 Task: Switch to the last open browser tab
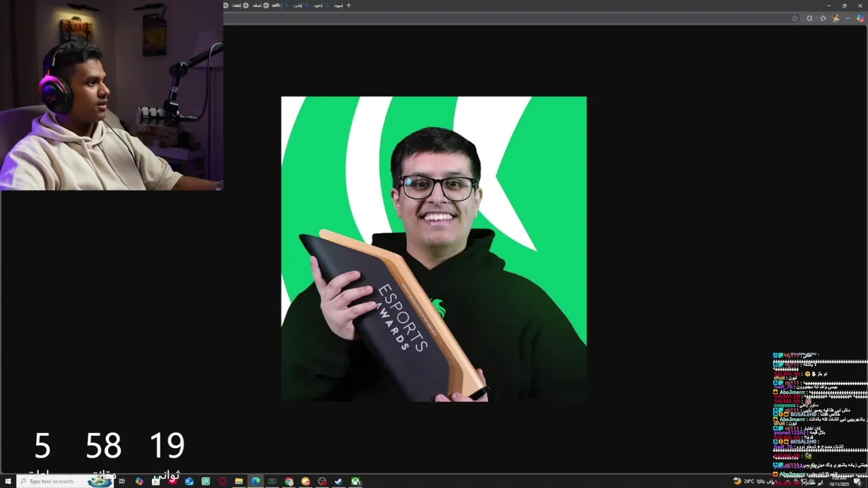click(x=334, y=5)
